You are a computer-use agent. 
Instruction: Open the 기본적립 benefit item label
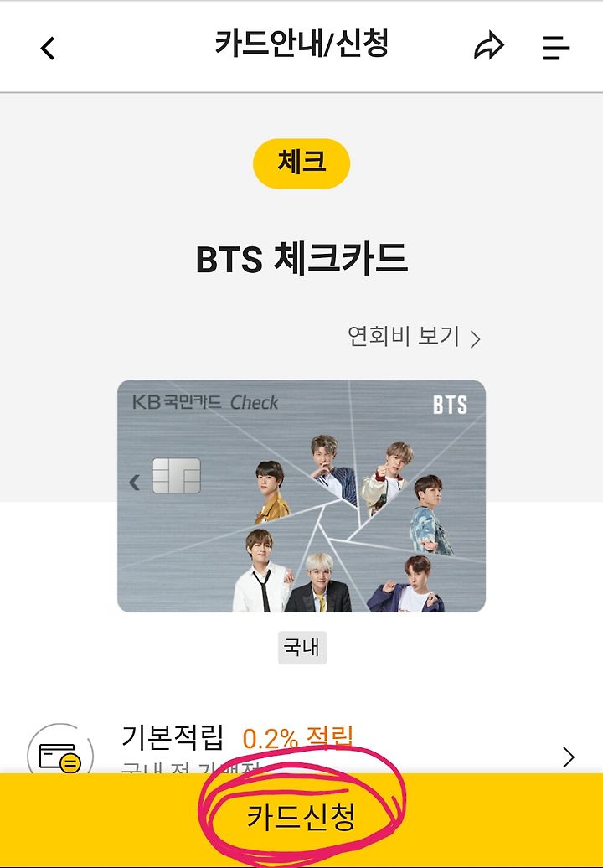click(x=173, y=736)
